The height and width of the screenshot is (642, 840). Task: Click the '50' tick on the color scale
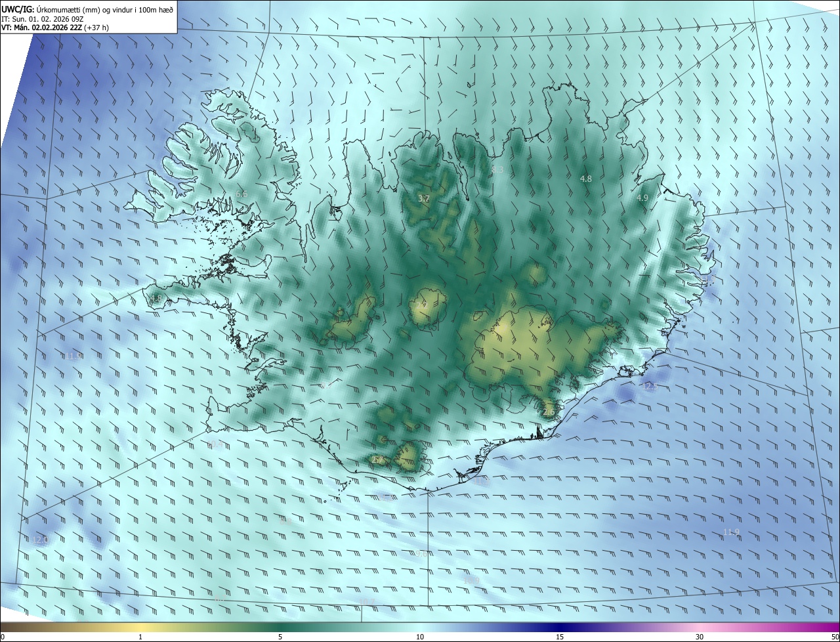tap(835, 637)
